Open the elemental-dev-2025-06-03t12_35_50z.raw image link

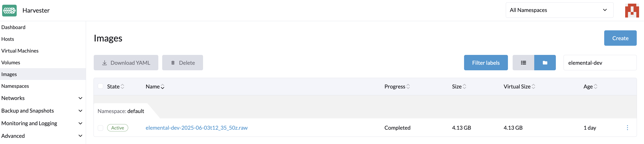196,128
